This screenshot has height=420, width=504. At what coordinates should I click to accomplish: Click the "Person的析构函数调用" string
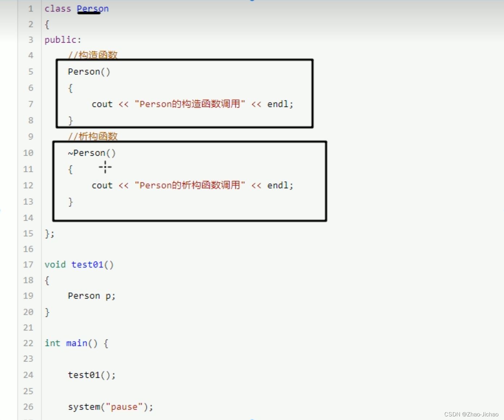[x=190, y=185]
